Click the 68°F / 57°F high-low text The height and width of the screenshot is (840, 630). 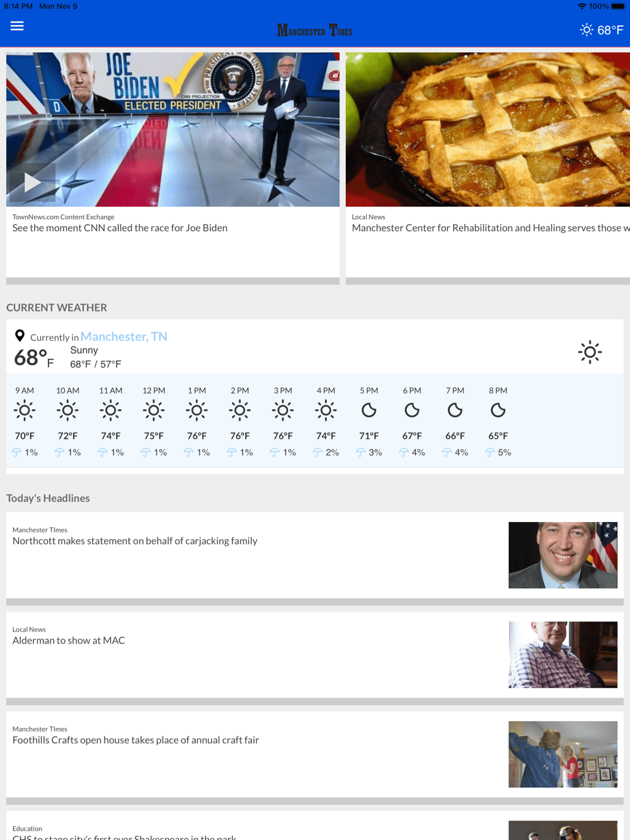pos(96,364)
